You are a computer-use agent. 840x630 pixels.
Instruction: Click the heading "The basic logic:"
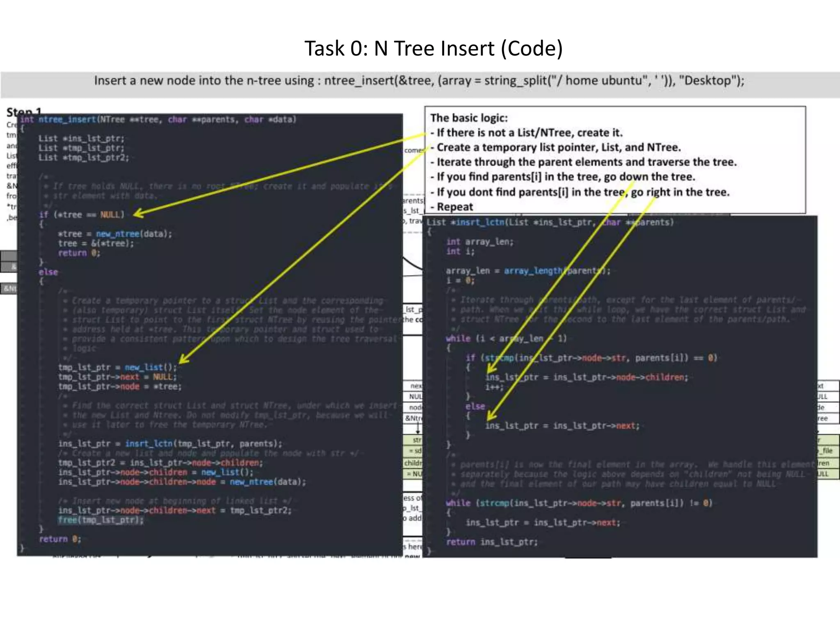click(x=469, y=118)
